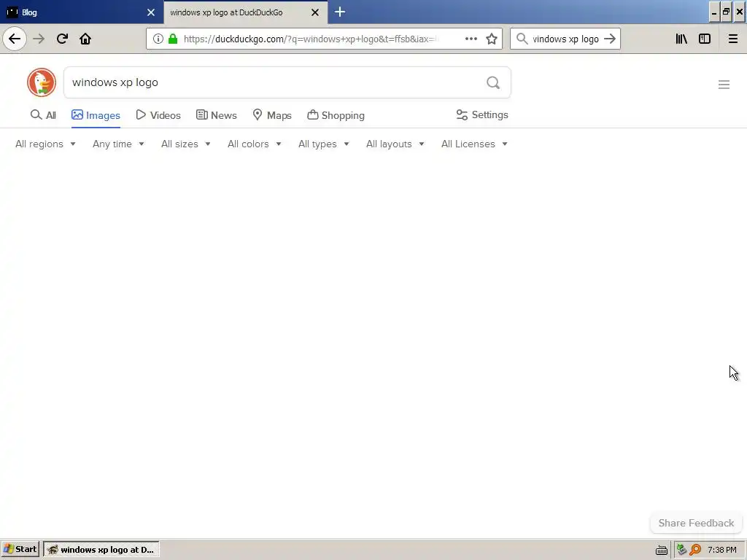Click the magnifier in browser search box
Image resolution: width=747 pixels, height=560 pixels.
coord(522,39)
